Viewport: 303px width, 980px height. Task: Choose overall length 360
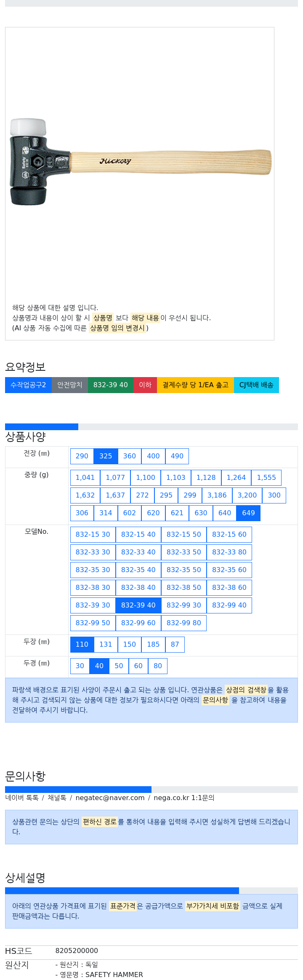pos(130,456)
